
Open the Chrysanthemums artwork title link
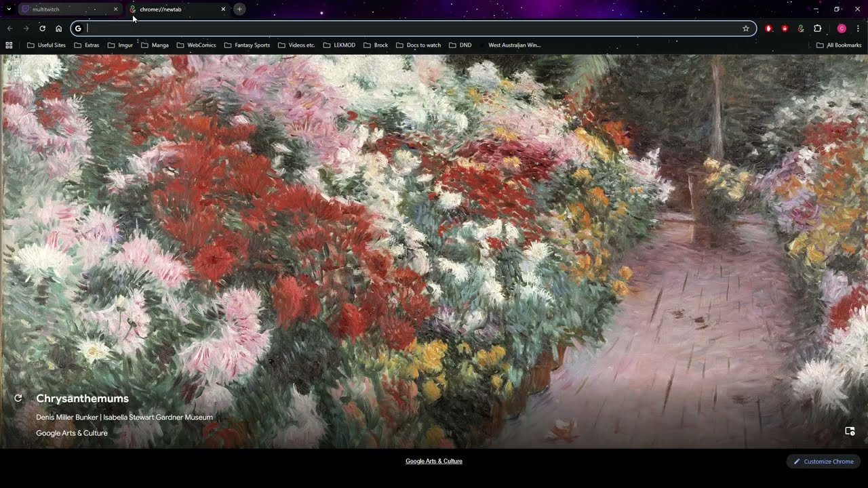[x=82, y=399]
